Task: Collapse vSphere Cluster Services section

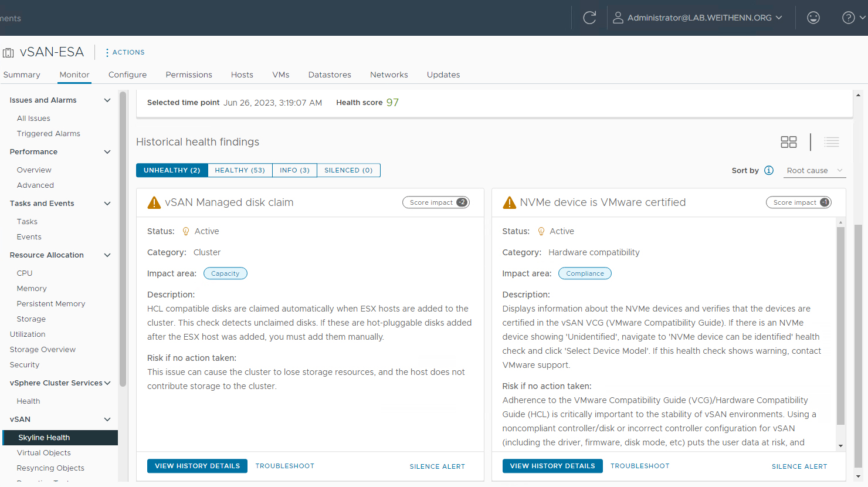Action: (x=107, y=383)
